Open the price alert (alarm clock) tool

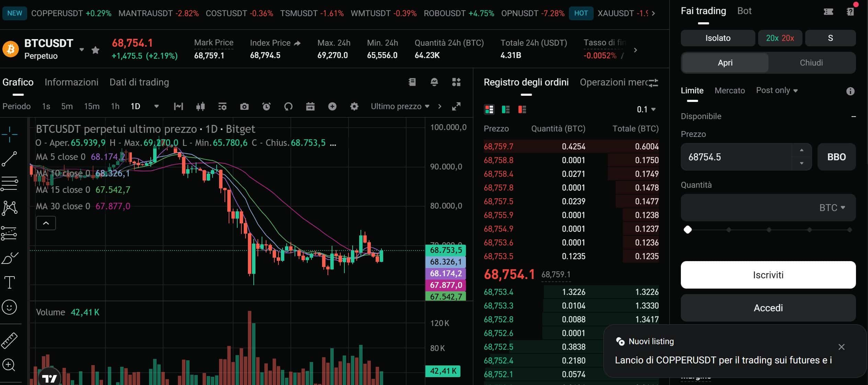[267, 107]
